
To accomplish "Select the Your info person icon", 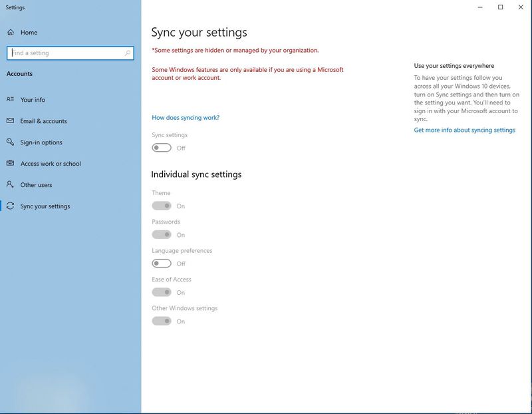I will [9, 100].
